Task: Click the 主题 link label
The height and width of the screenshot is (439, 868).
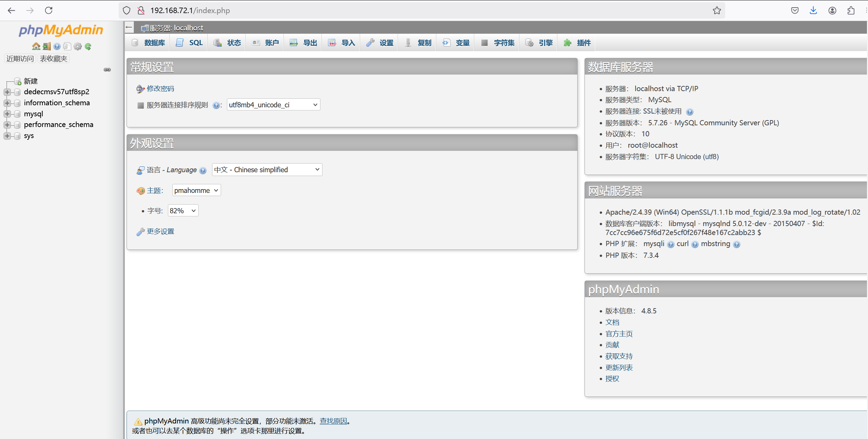Action: click(x=154, y=191)
